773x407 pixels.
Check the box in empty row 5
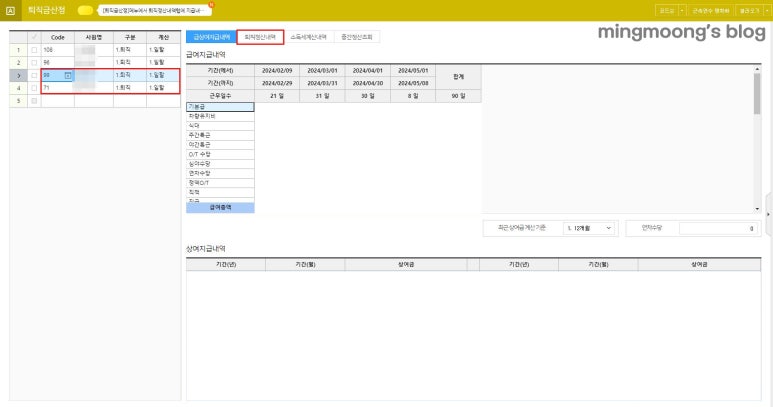(34, 101)
